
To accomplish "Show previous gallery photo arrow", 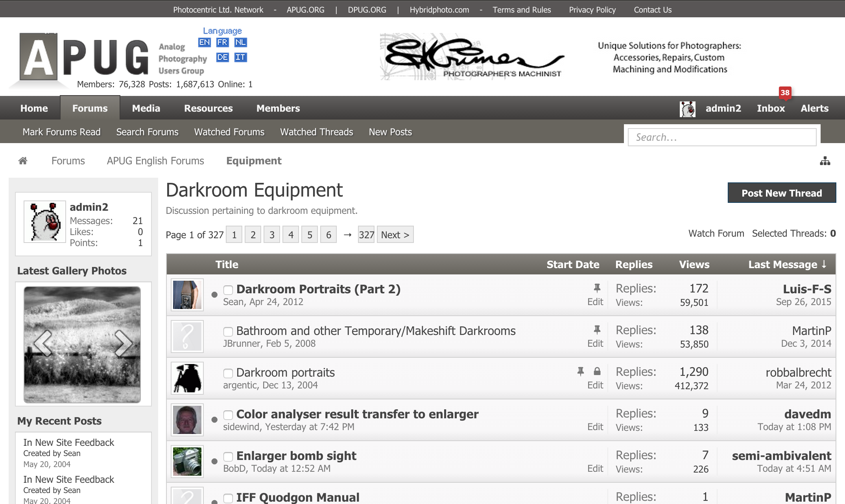I will 43,343.
